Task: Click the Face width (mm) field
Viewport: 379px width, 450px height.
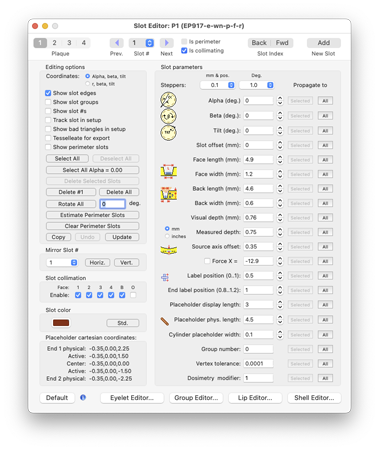Action: point(258,174)
